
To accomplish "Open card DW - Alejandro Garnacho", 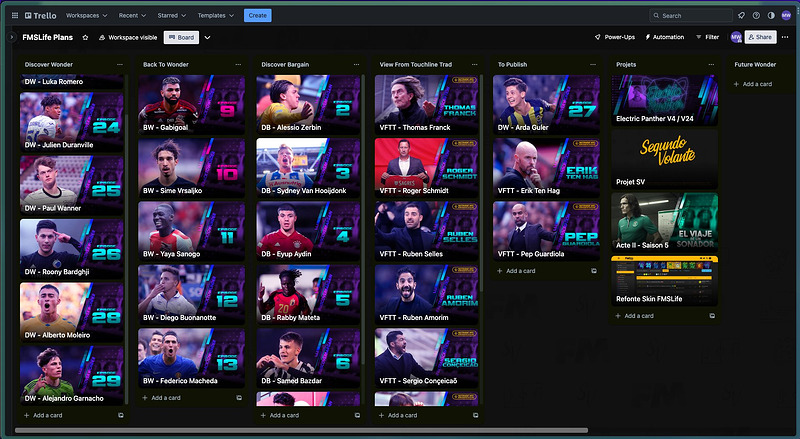I will (71, 375).
